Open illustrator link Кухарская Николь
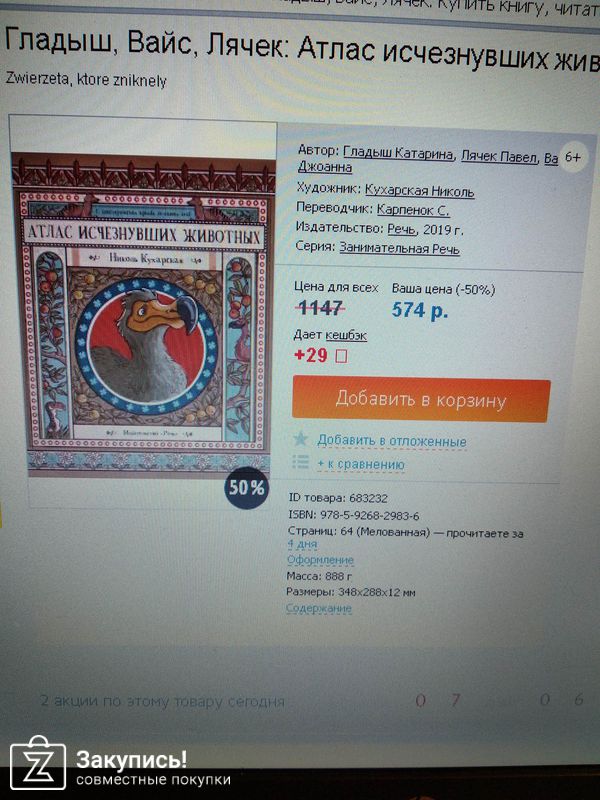The height and width of the screenshot is (800, 600). [x=419, y=191]
